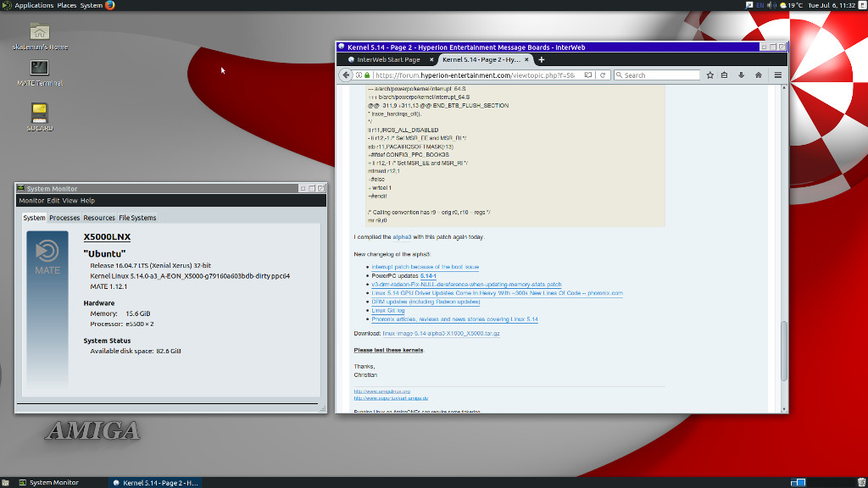Image resolution: width=868 pixels, height=488 pixels.
Task: Open the weather applet showing 19 °C
Action: [791, 5]
